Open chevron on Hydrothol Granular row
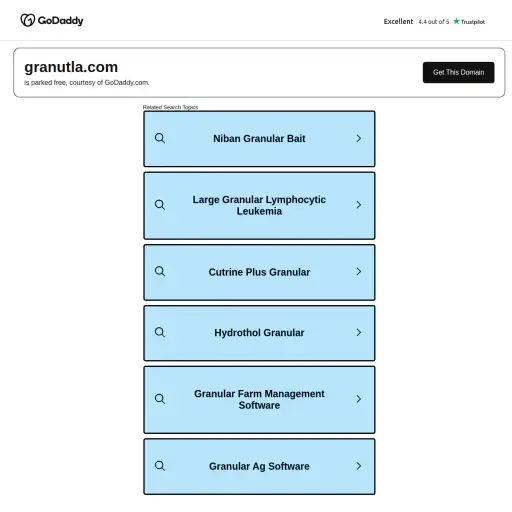The image size is (512, 512). pos(359,332)
